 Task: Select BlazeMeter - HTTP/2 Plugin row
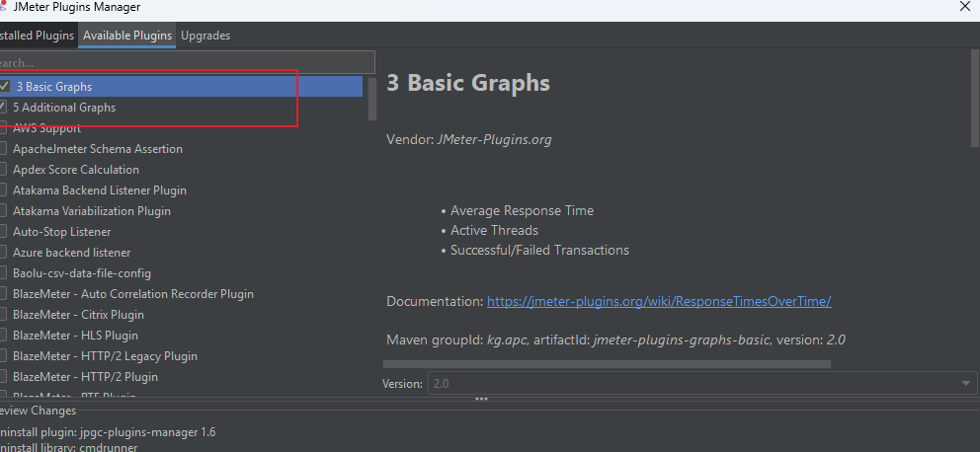point(181,376)
